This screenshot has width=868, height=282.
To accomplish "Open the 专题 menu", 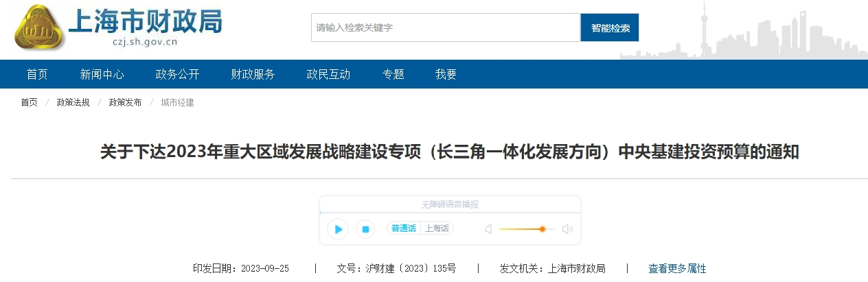I will click(393, 74).
